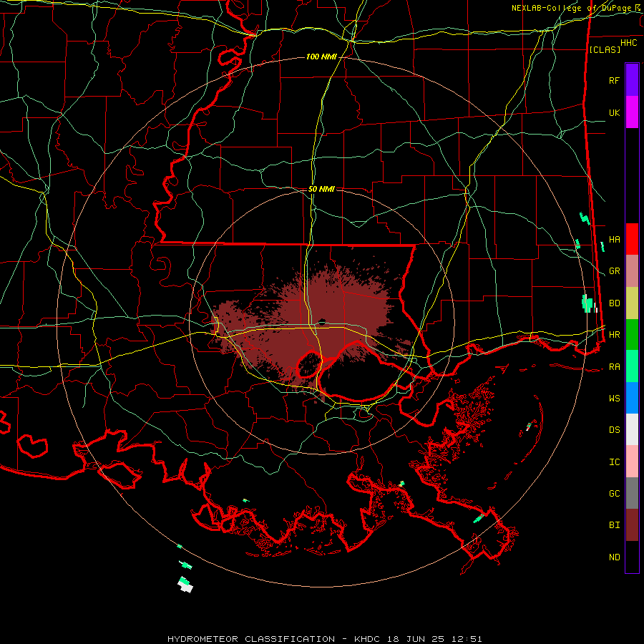Click the 'IC' legend label
This screenshot has width=644, height=644.
pos(614,462)
